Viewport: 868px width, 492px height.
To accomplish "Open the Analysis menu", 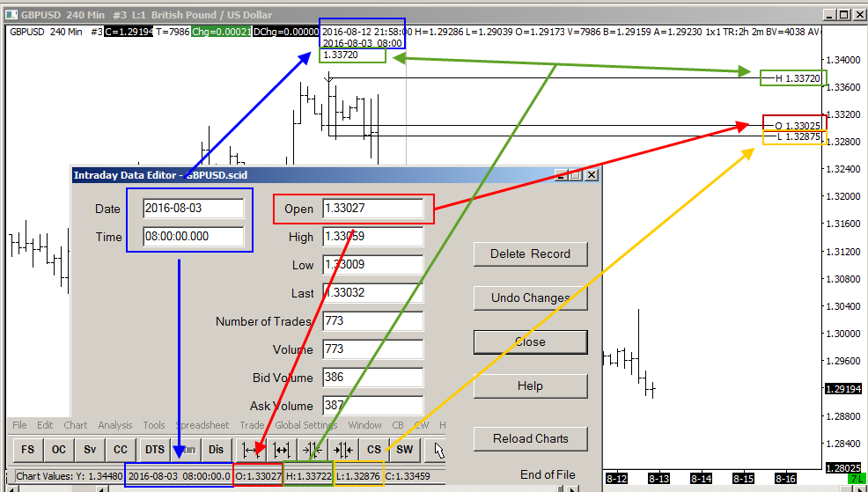I will [x=115, y=425].
